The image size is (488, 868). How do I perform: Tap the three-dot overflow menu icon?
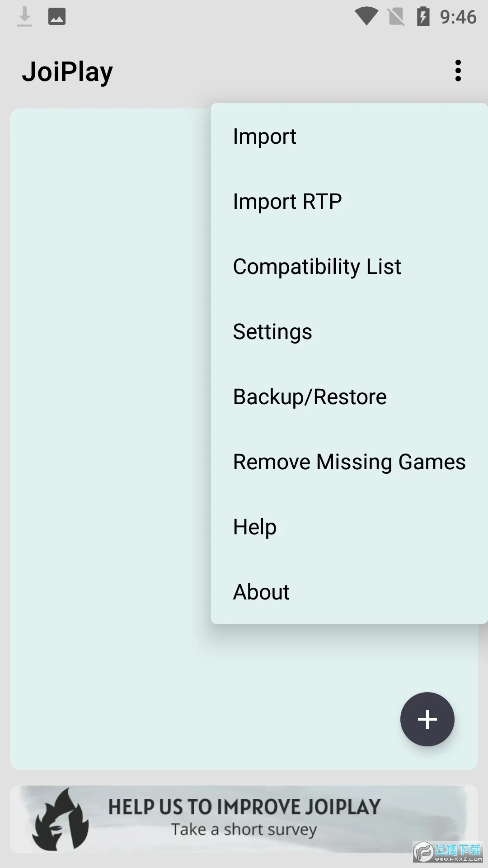click(458, 71)
